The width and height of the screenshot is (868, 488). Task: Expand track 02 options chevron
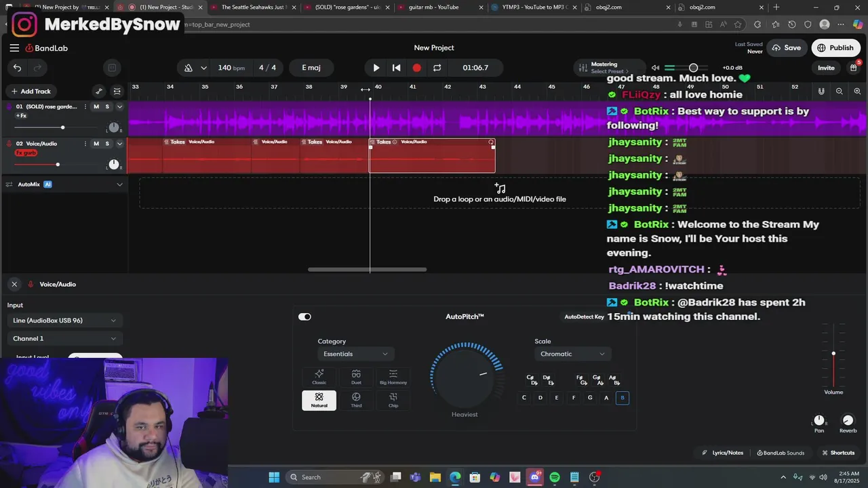point(120,144)
